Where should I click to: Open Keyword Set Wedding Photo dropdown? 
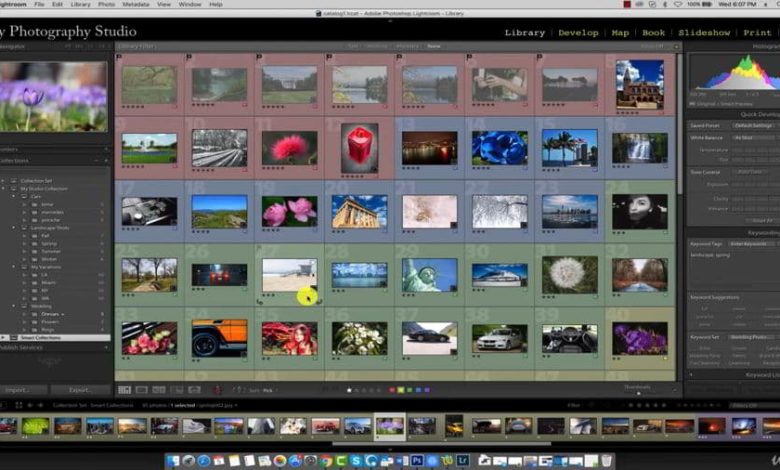click(x=754, y=337)
